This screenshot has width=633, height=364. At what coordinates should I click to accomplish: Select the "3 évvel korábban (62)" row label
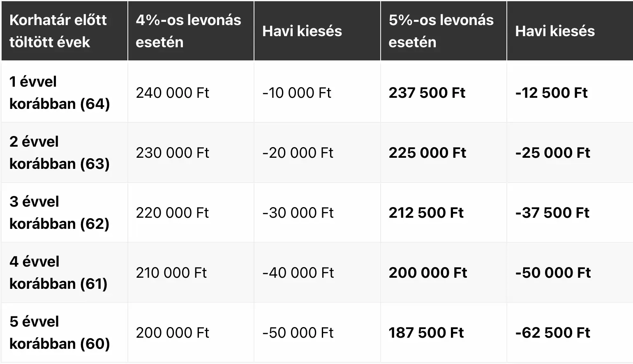(59, 212)
